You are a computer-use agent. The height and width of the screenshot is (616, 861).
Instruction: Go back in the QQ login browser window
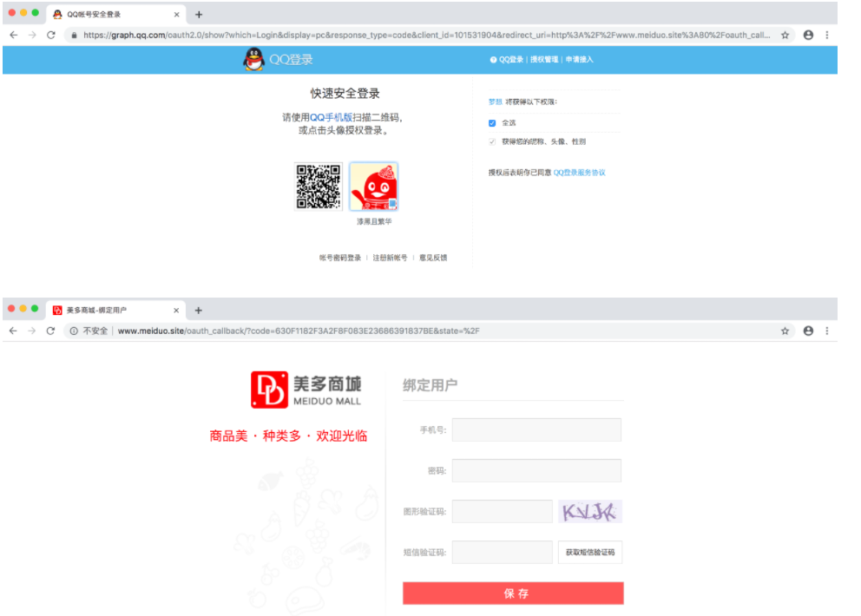[x=14, y=35]
